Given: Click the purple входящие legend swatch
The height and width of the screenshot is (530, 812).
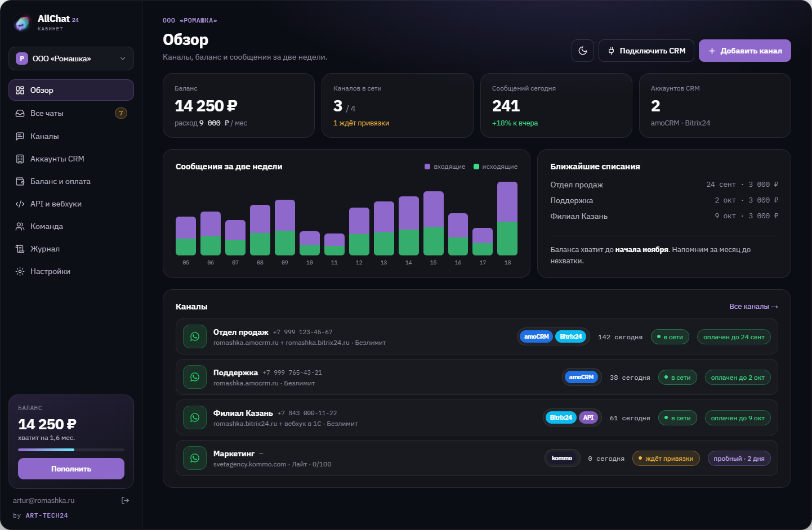Looking at the screenshot, I should click(x=427, y=167).
